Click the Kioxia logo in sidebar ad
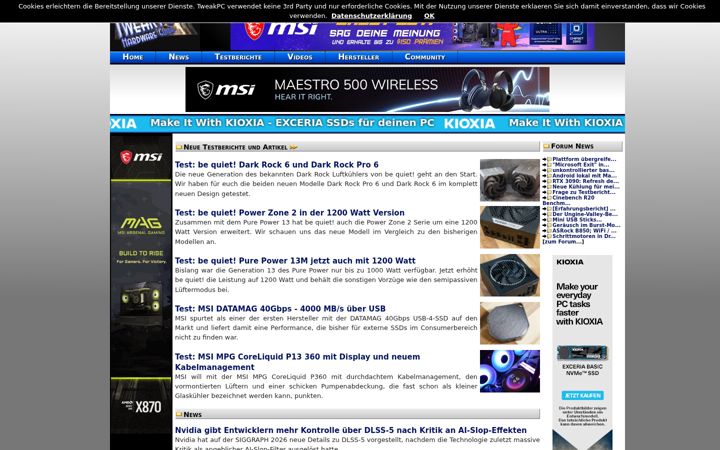This screenshot has height=450, width=720. 570,262
